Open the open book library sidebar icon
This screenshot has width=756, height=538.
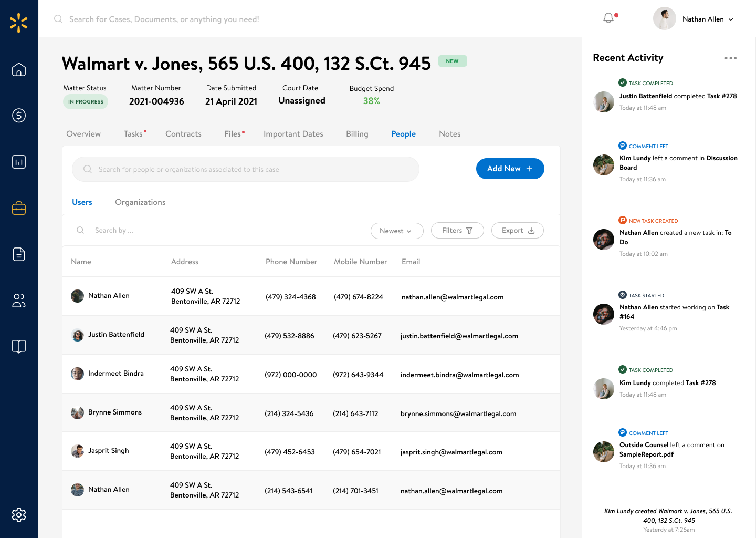[x=19, y=347]
